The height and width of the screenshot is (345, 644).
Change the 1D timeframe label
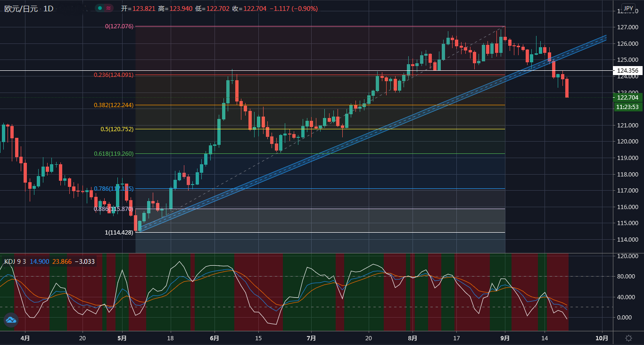(x=48, y=8)
